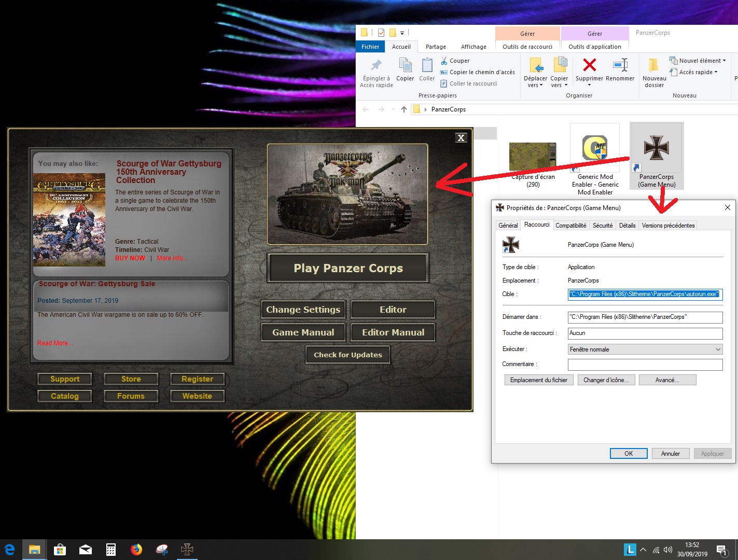Image resolution: width=738 pixels, height=560 pixels.
Task: Click Annuler in properties dialog
Action: pos(671,454)
